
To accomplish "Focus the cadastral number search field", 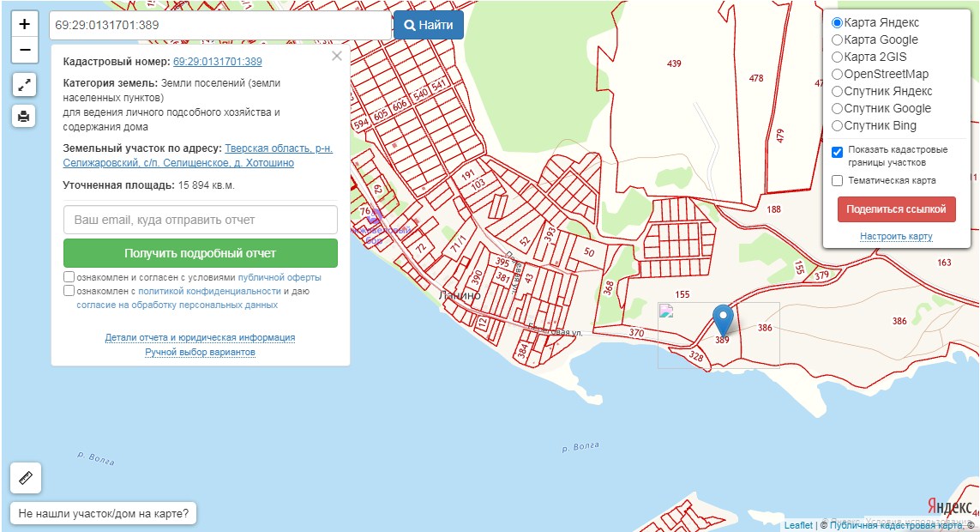I will (x=220, y=25).
